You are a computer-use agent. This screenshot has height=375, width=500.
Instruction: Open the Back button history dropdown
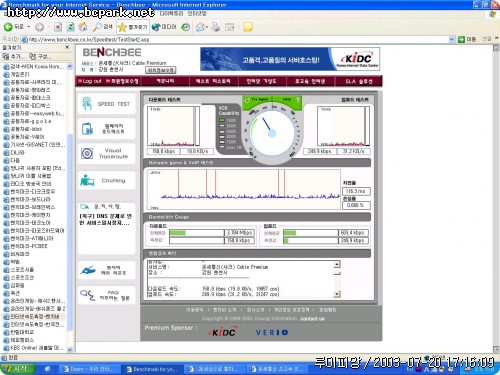(x=29, y=27)
